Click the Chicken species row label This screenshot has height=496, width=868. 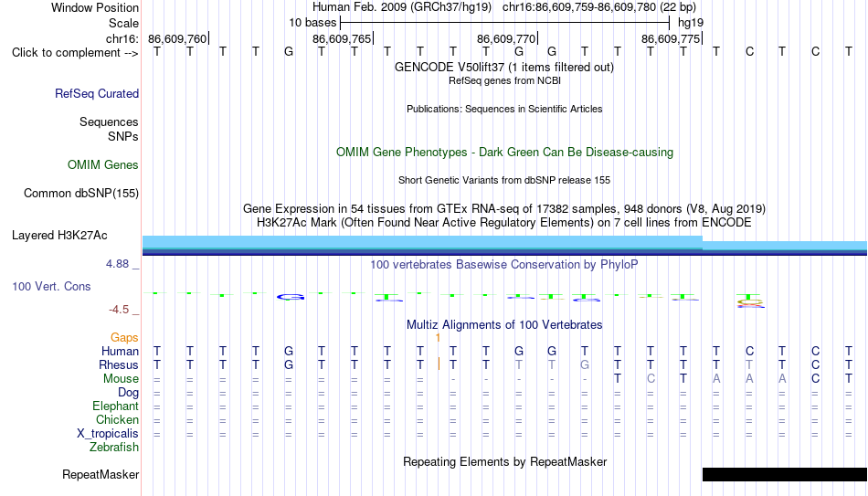(117, 420)
